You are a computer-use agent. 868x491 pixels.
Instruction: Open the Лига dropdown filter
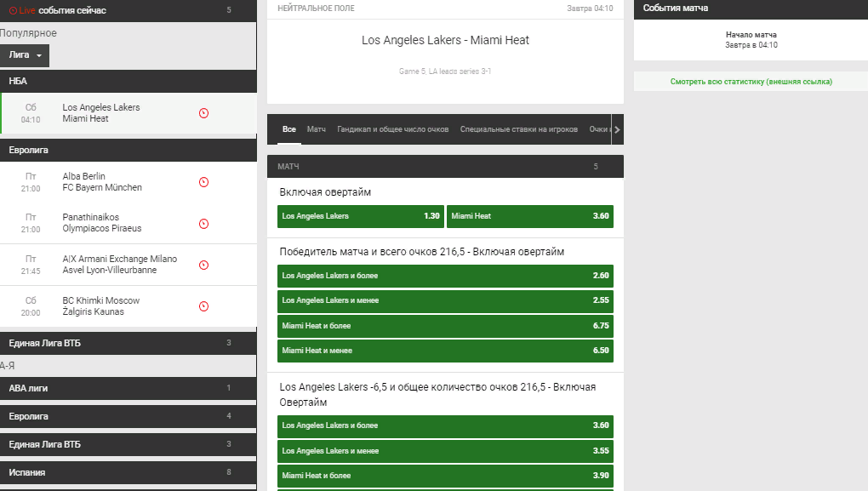tap(25, 55)
